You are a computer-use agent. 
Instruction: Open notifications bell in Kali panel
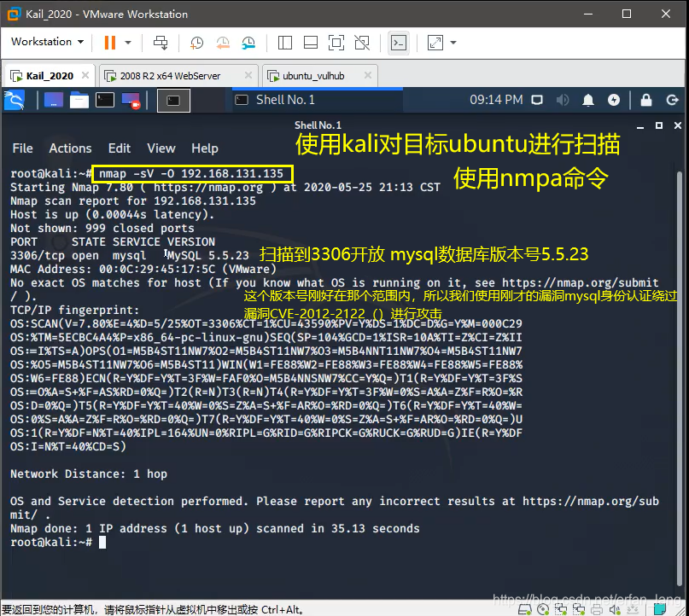click(588, 100)
